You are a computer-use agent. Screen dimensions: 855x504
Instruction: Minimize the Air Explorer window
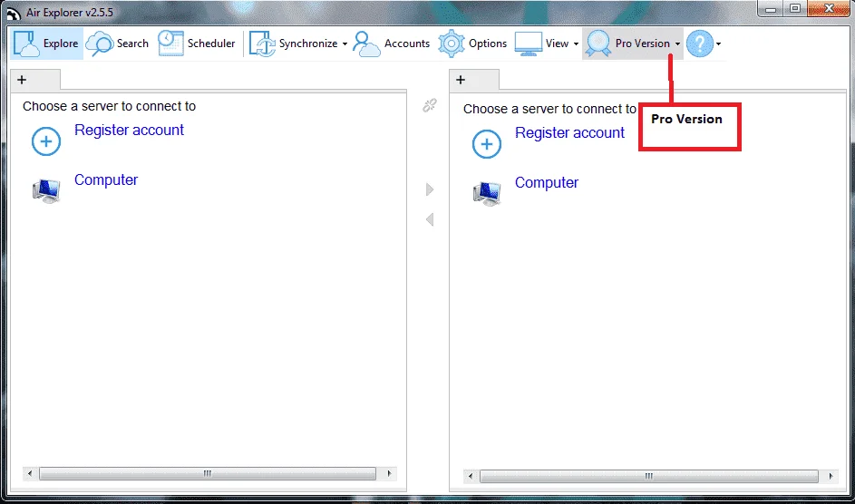[771, 9]
